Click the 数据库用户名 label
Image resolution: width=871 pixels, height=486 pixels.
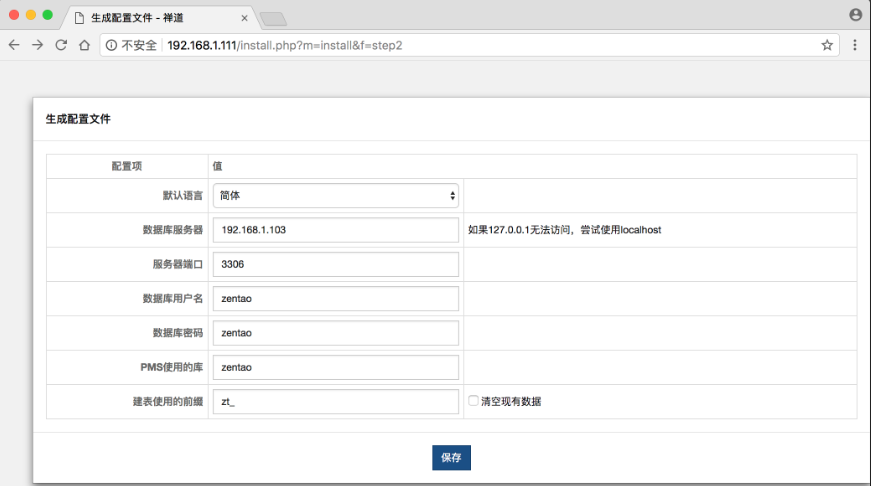tap(173, 299)
